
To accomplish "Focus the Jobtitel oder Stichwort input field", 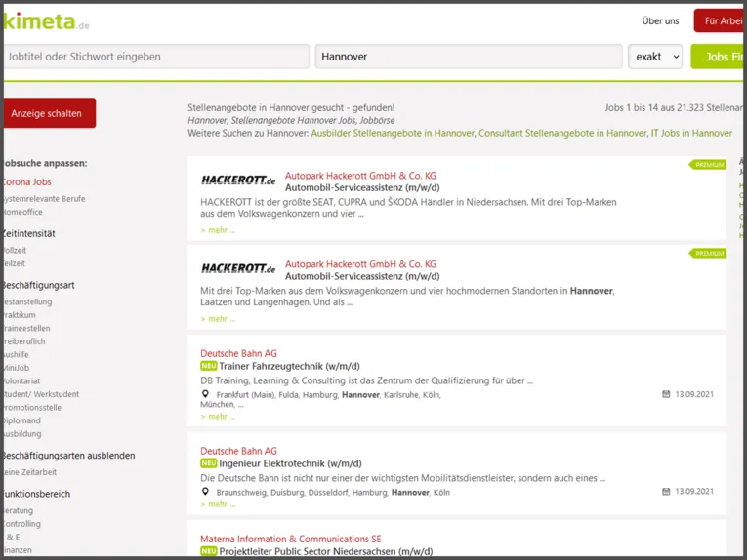I will click(x=157, y=57).
